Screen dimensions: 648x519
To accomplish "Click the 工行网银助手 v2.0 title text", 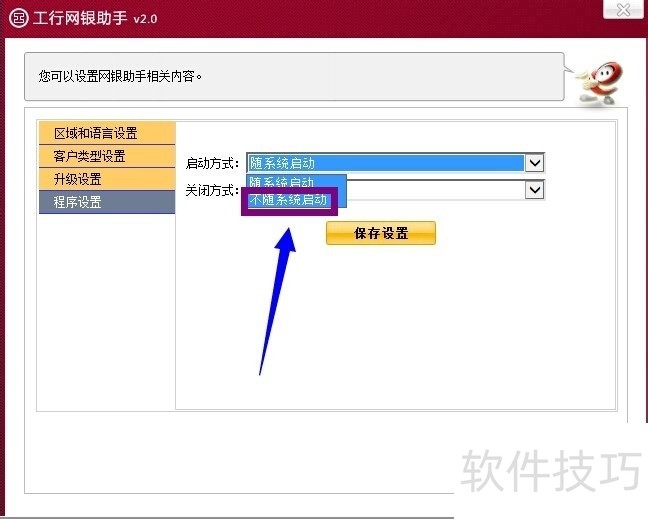I will coord(95,19).
